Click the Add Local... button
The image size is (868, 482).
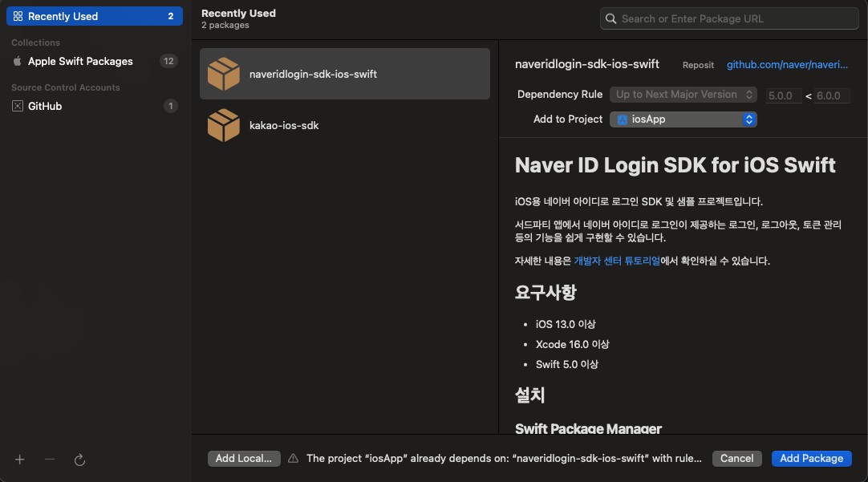tap(244, 459)
